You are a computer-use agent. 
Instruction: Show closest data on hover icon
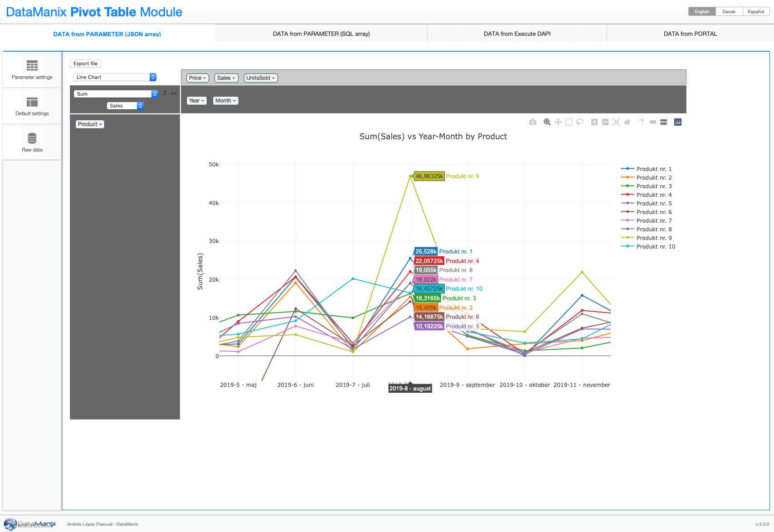652,122
